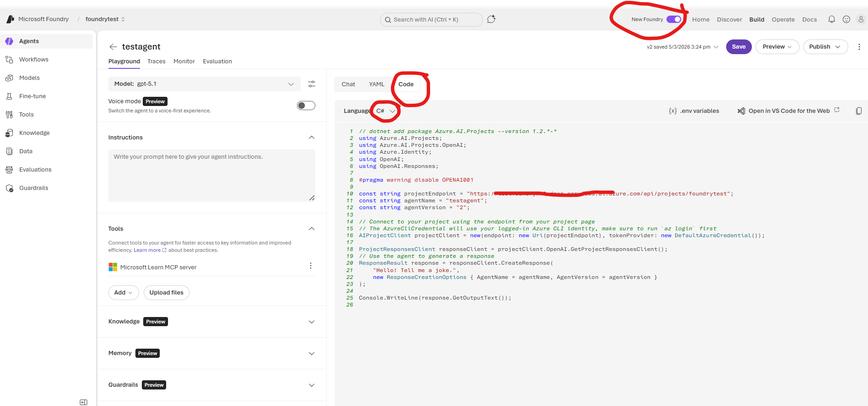The width and height of the screenshot is (868, 406).
Task: Expand the Memory section
Action: coord(312,354)
